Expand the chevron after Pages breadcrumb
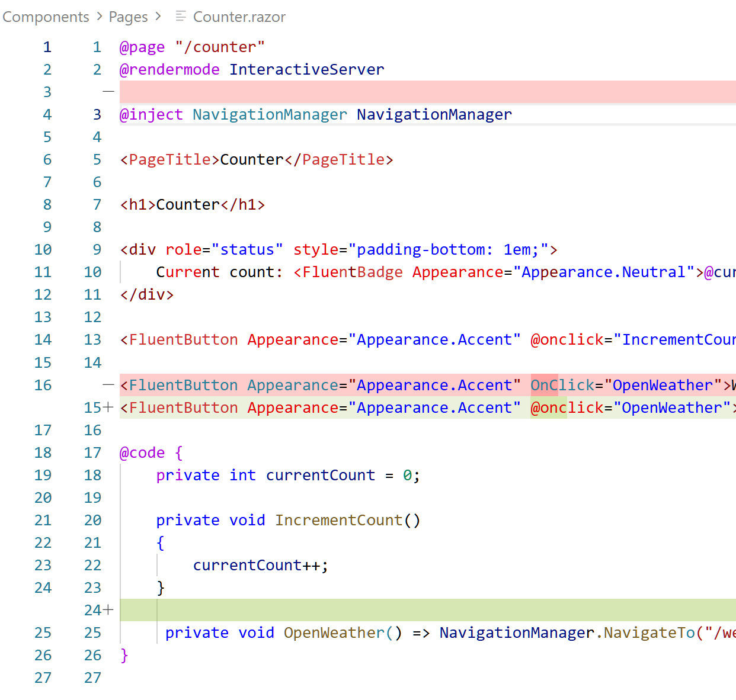Image resolution: width=736 pixels, height=700 pixels. tap(158, 17)
